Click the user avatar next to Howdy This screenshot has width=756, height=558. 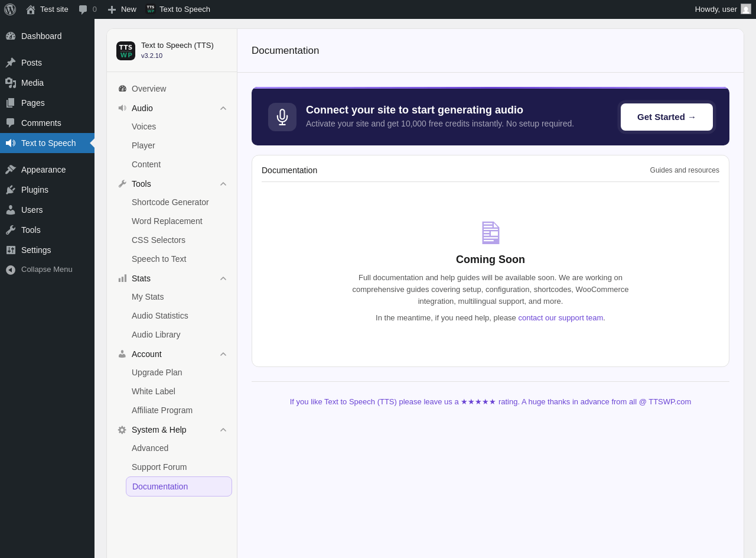click(746, 9)
